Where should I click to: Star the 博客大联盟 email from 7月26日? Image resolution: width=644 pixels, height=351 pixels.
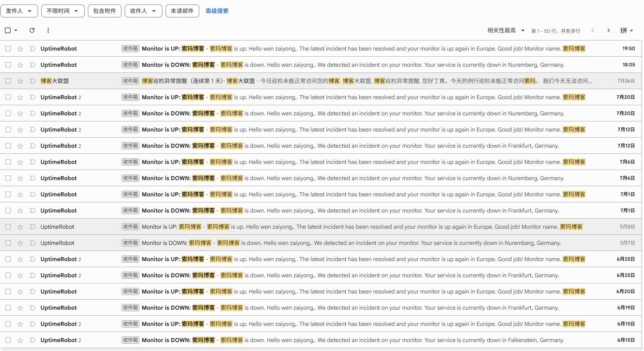pos(20,81)
